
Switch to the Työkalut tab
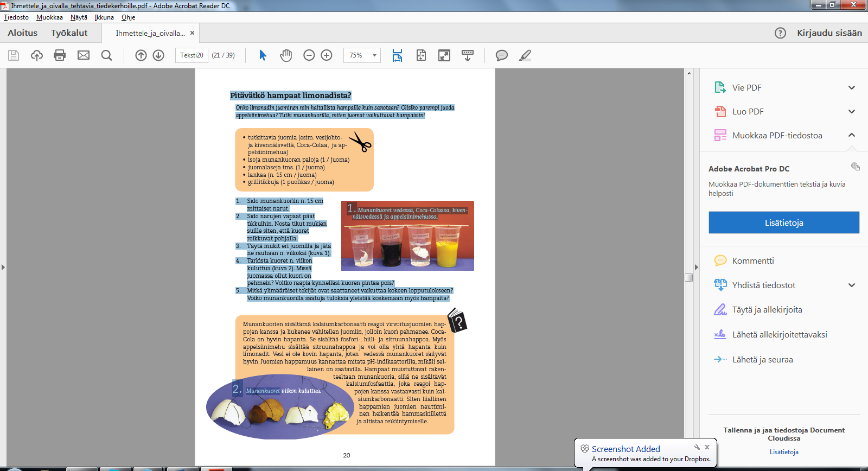69,33
